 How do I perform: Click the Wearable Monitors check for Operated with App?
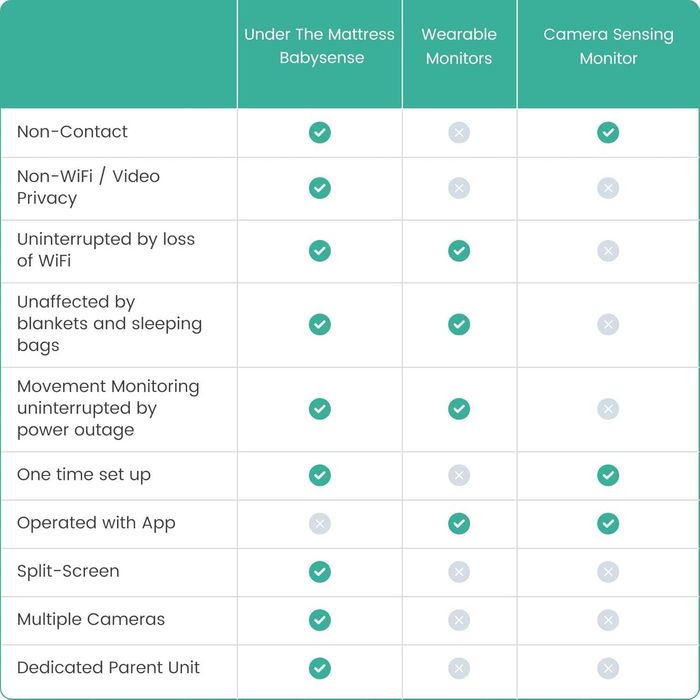tap(459, 523)
